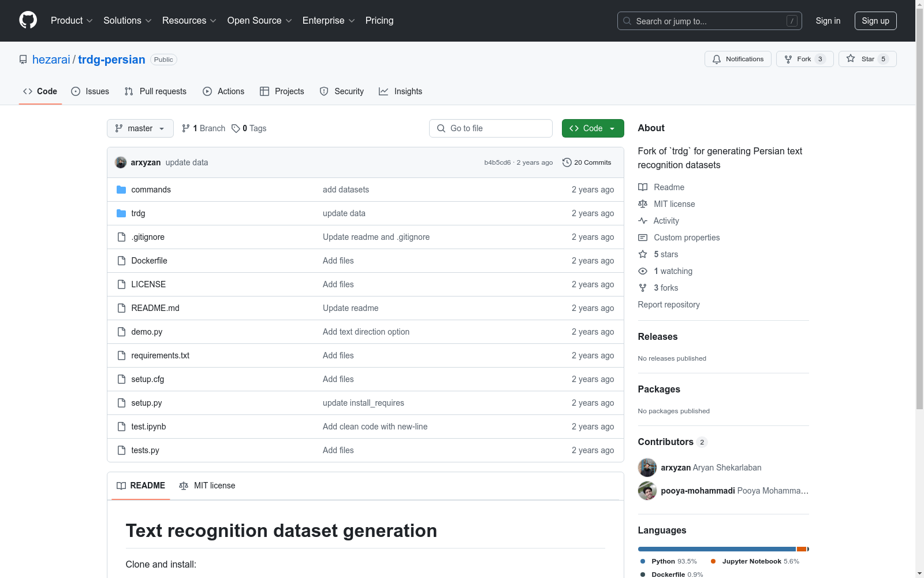Click the GitHub logo icon

[x=28, y=20]
